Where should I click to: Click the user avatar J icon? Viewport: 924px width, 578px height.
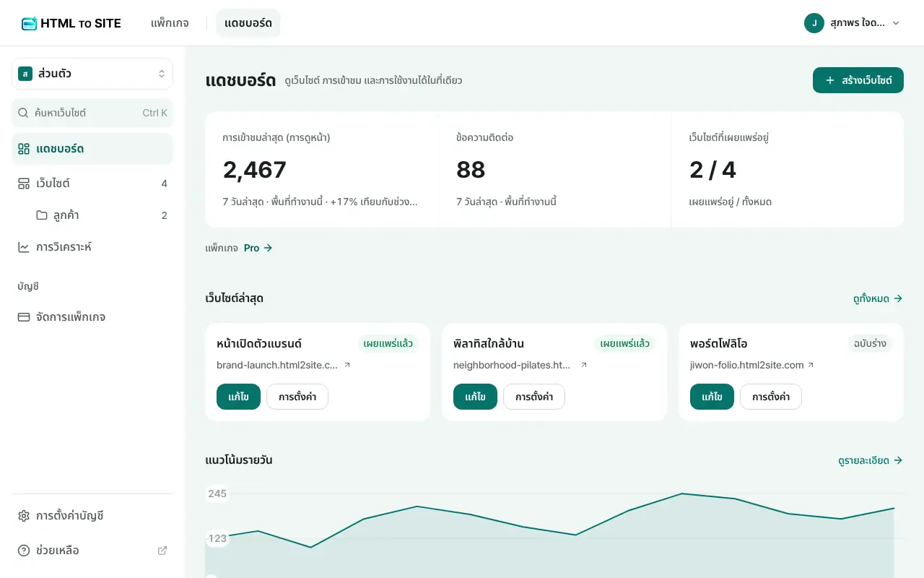click(814, 23)
